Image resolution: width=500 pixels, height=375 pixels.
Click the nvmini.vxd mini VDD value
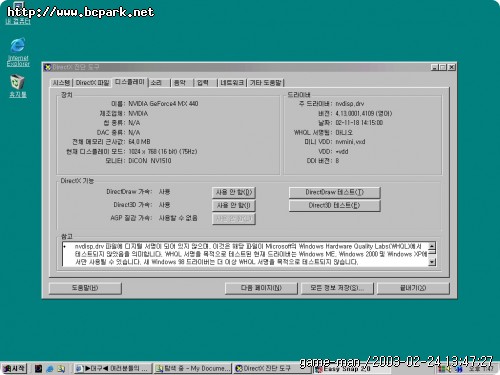(350, 142)
